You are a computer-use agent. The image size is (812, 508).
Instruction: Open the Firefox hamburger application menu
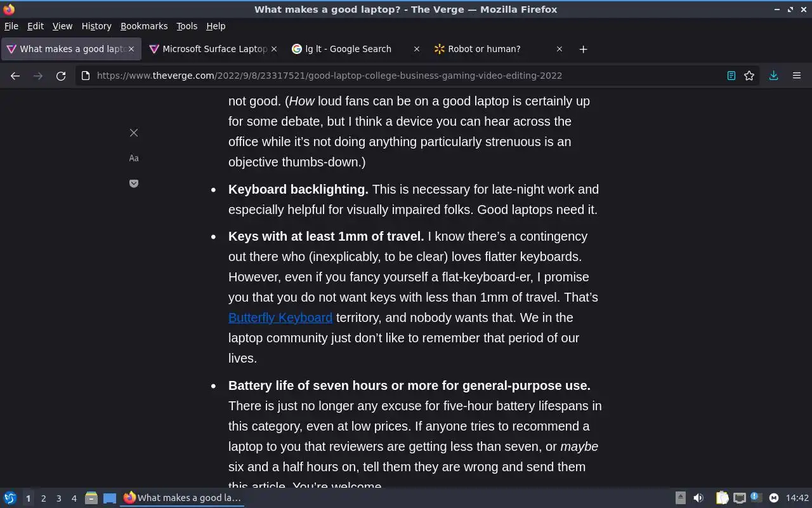click(797, 76)
